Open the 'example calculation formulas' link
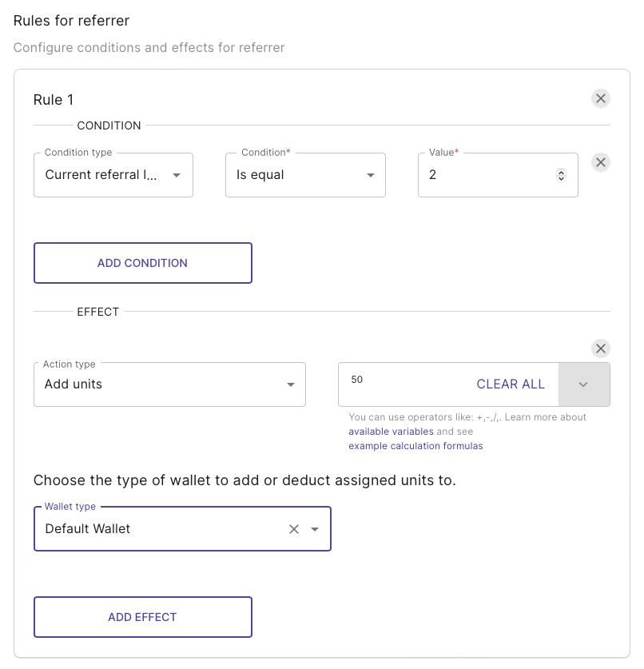Viewport: 644px width, 669px height. 415,446
